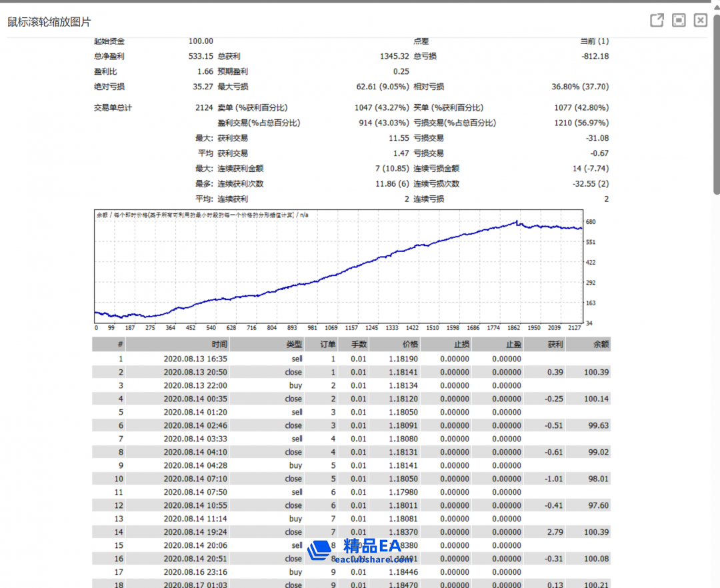
Task: Click the 交易单总计 value 2124
Action: click(x=203, y=107)
